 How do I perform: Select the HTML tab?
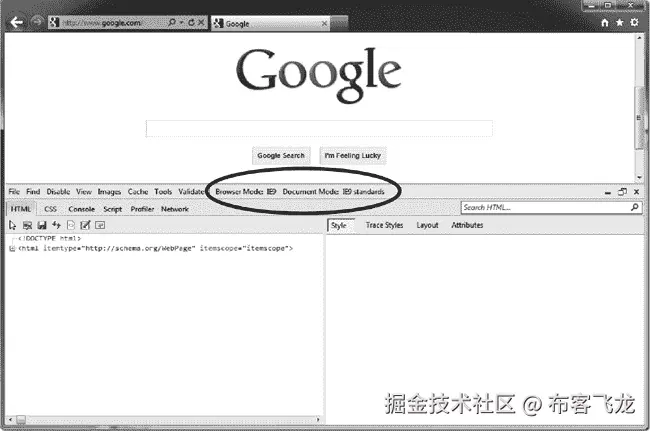click(x=21, y=209)
